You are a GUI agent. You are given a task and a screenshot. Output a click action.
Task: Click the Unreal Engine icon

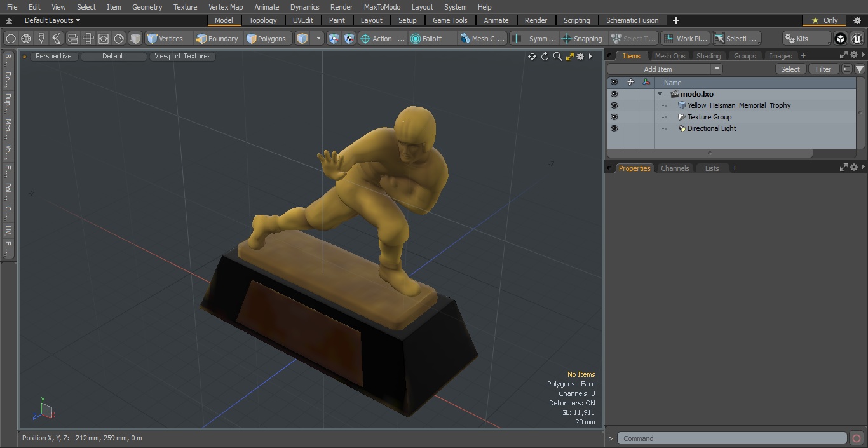[x=857, y=39]
